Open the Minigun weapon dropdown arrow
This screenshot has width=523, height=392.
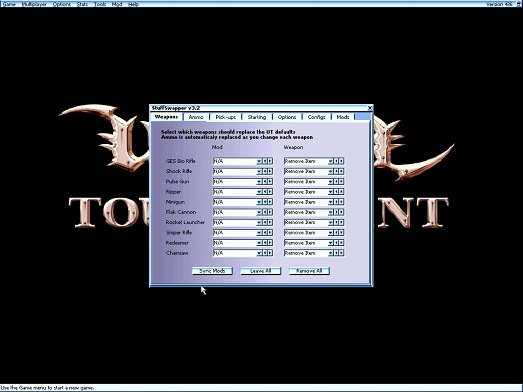point(331,202)
